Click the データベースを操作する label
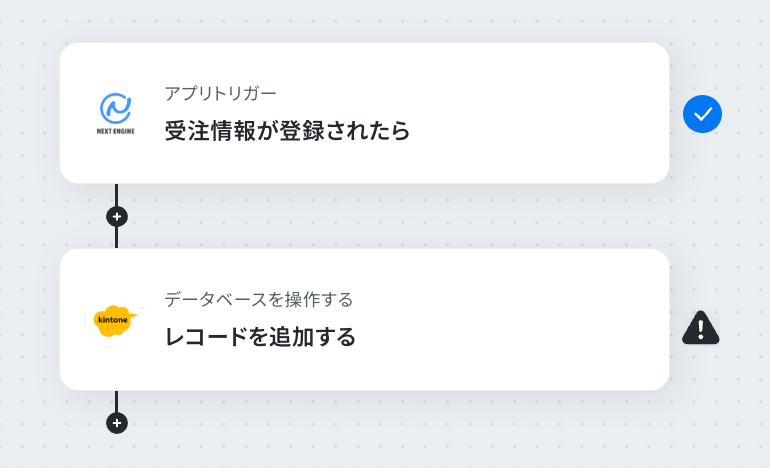The width and height of the screenshot is (770, 468). [x=258, y=299]
